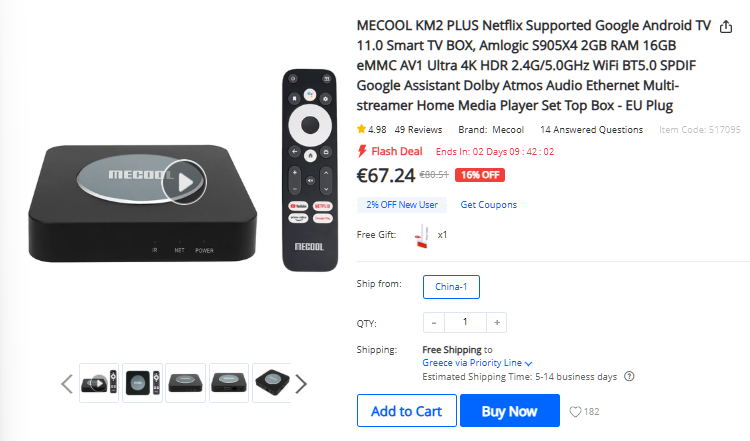750x441 pixels.
Task: Play the product video overlay button
Action: coord(184,182)
